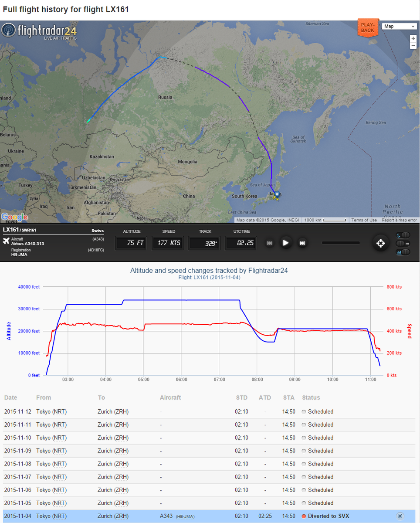Click the playback plane icon for 2015-11-04 row
420x523 pixels.
pos(400,516)
